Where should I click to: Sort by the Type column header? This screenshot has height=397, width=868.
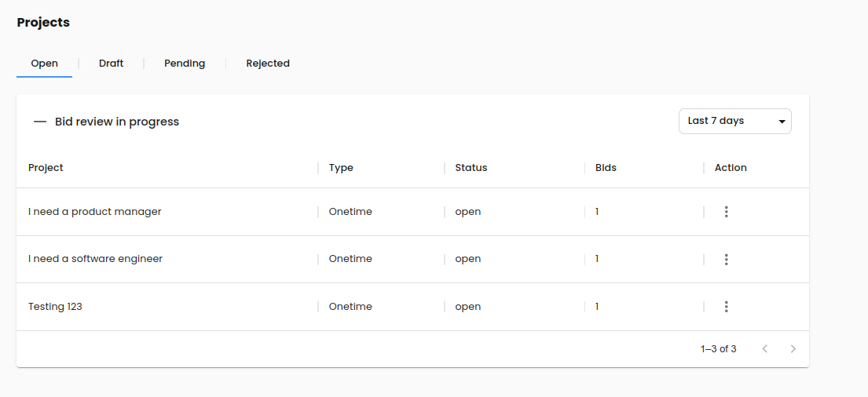[x=341, y=168]
